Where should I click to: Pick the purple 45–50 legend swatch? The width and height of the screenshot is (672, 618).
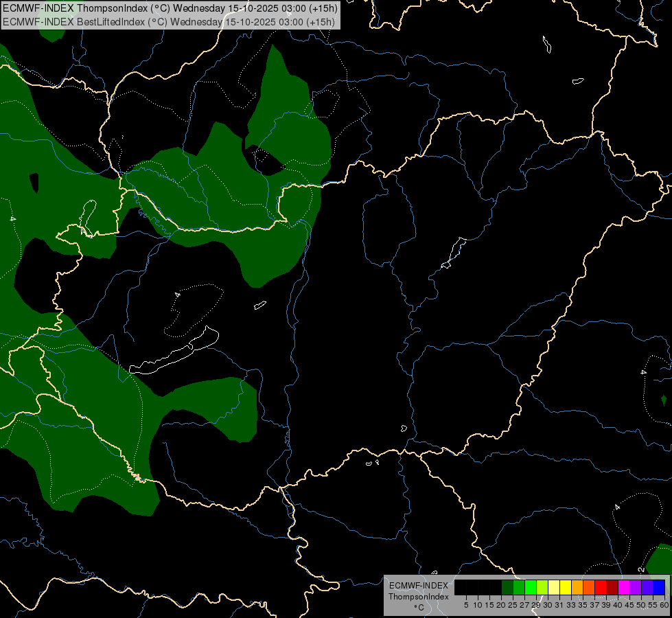click(x=636, y=587)
